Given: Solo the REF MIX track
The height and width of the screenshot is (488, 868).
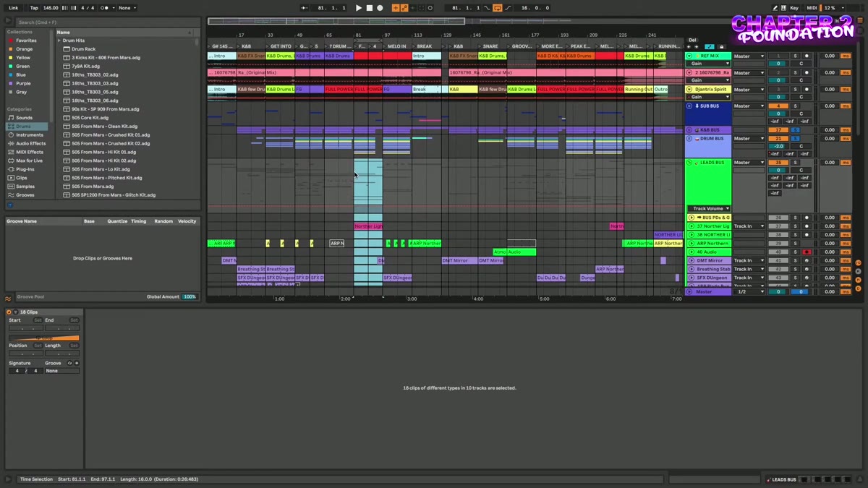Looking at the screenshot, I should pyautogui.click(x=795, y=56).
